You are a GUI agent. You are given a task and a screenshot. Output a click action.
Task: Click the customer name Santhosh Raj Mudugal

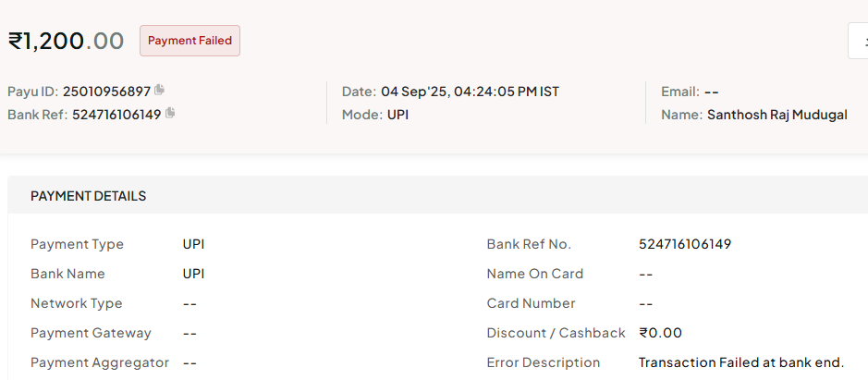point(777,115)
